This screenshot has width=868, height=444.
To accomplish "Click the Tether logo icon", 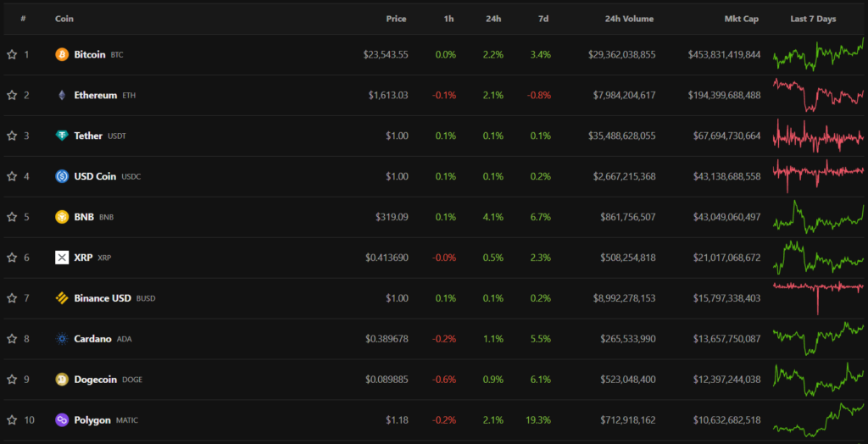I will pyautogui.click(x=62, y=136).
